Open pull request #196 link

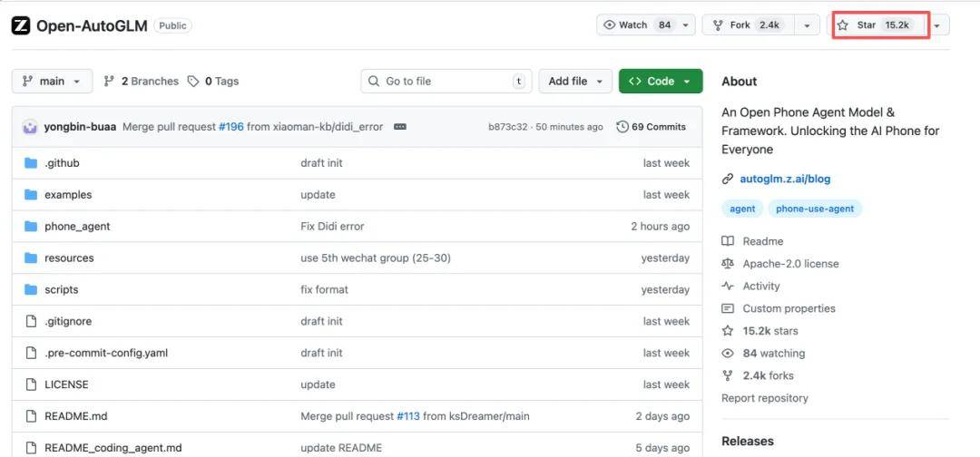231,127
